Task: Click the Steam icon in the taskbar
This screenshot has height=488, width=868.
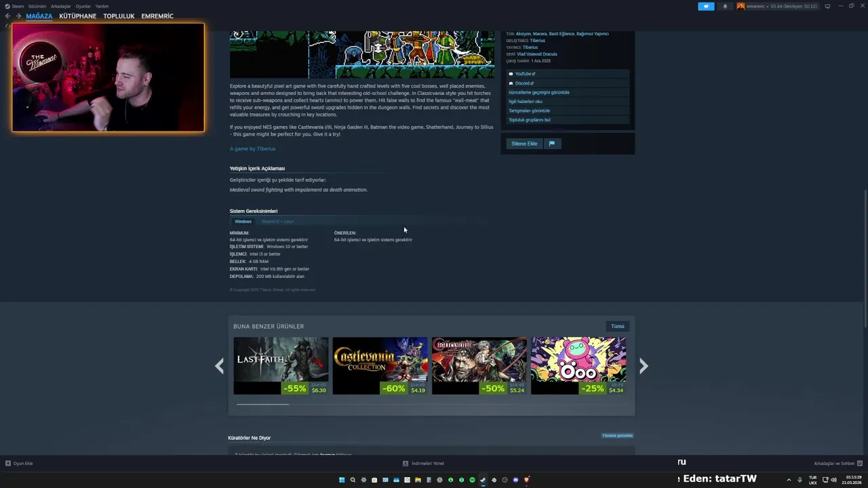Action: (483, 480)
